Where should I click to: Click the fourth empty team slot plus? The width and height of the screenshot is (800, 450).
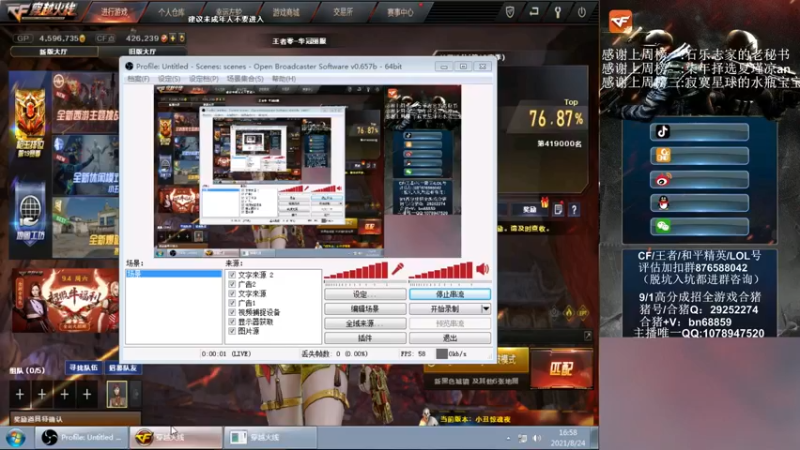pos(87,394)
